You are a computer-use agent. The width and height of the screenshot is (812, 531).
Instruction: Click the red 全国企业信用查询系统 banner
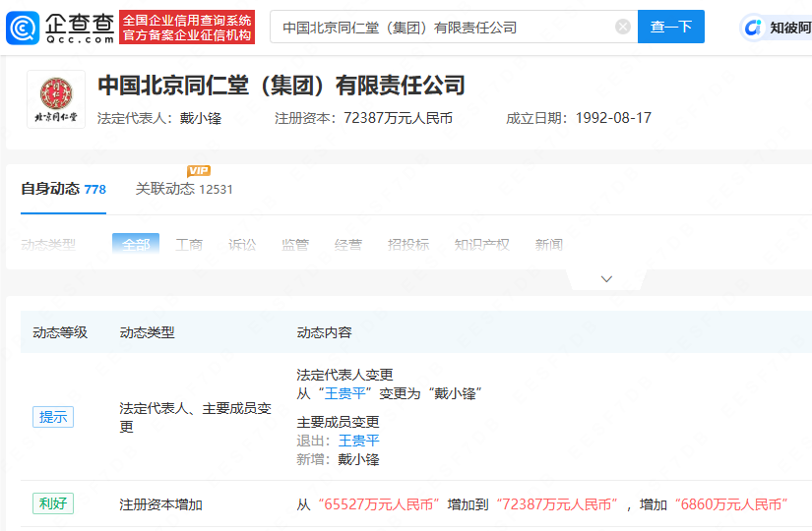[x=187, y=28]
